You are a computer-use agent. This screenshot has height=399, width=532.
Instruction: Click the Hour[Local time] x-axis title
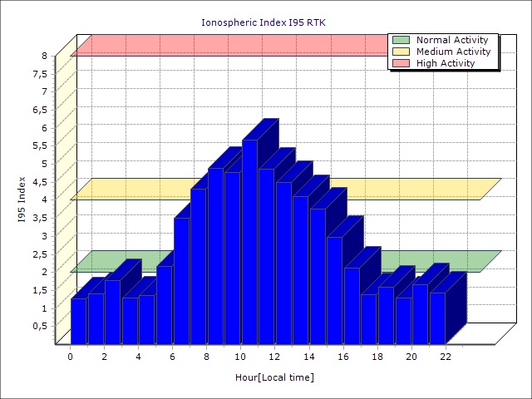(x=274, y=377)
